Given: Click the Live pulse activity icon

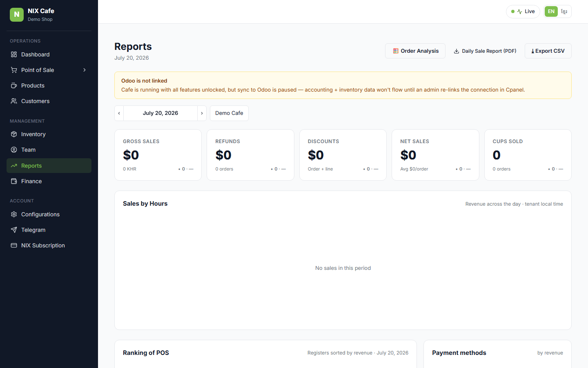Looking at the screenshot, I should click(519, 11).
